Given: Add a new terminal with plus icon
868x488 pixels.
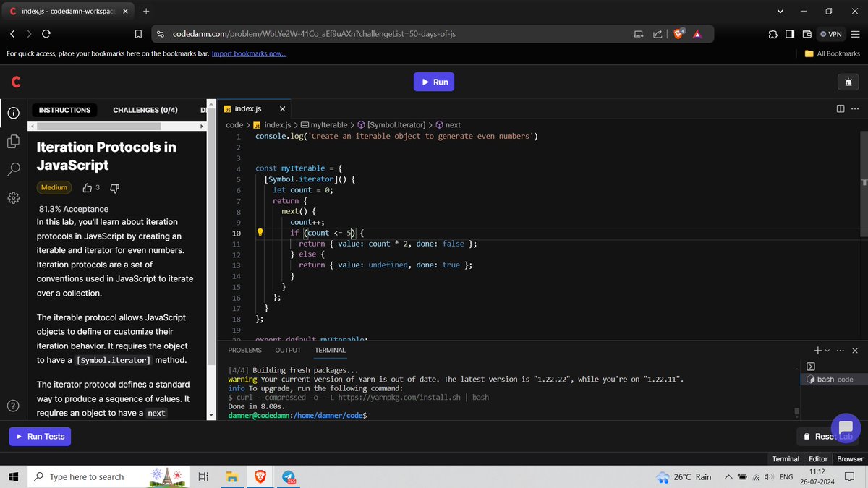Looking at the screenshot, I should click(x=818, y=350).
